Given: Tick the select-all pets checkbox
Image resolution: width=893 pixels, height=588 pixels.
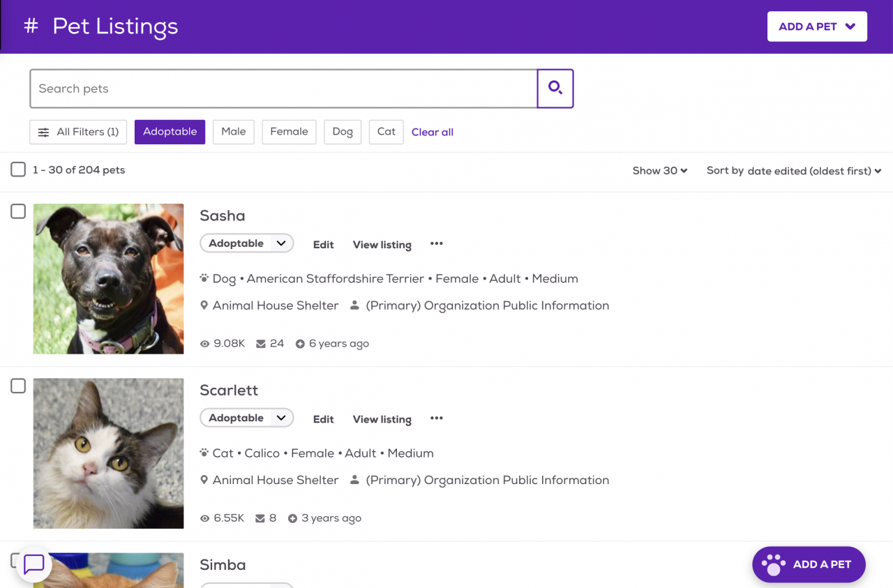Looking at the screenshot, I should 18,169.
